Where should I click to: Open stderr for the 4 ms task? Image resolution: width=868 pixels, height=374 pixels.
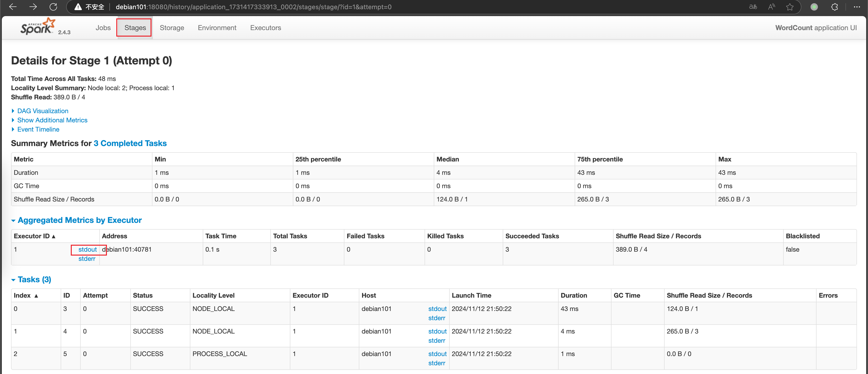coord(437,341)
